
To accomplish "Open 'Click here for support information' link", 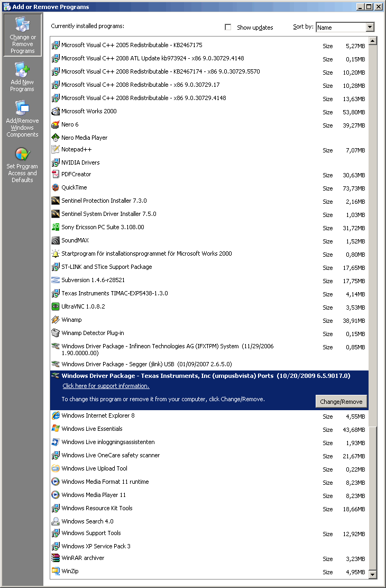I will 106,386.
